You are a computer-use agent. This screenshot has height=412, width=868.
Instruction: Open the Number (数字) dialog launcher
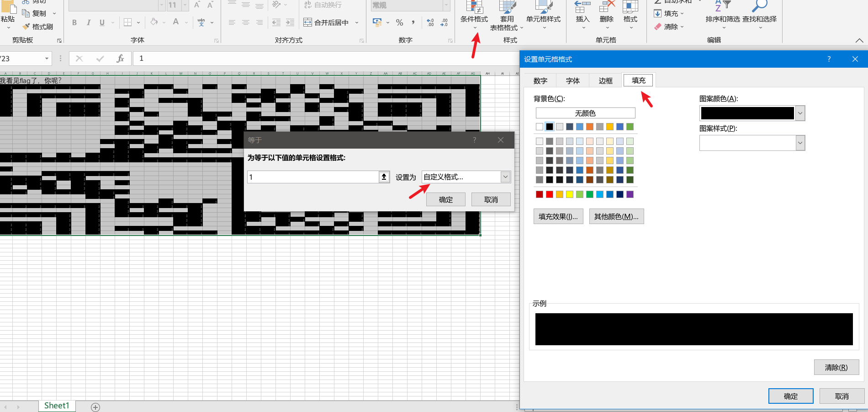coord(450,41)
